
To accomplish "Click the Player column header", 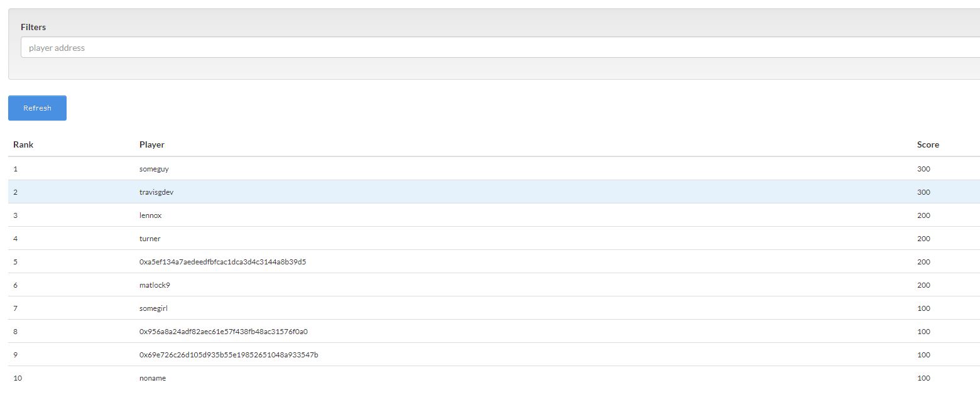I will [152, 144].
